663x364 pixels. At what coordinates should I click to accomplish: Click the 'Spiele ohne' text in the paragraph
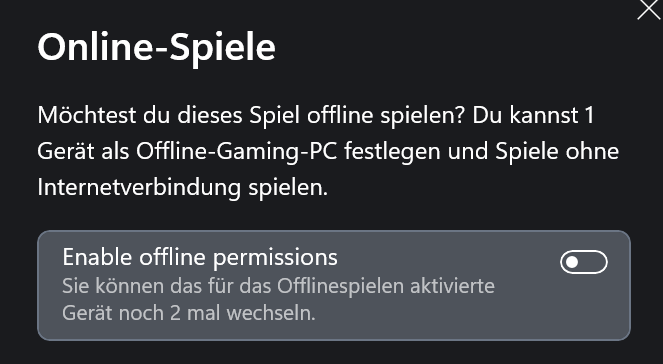557,152
